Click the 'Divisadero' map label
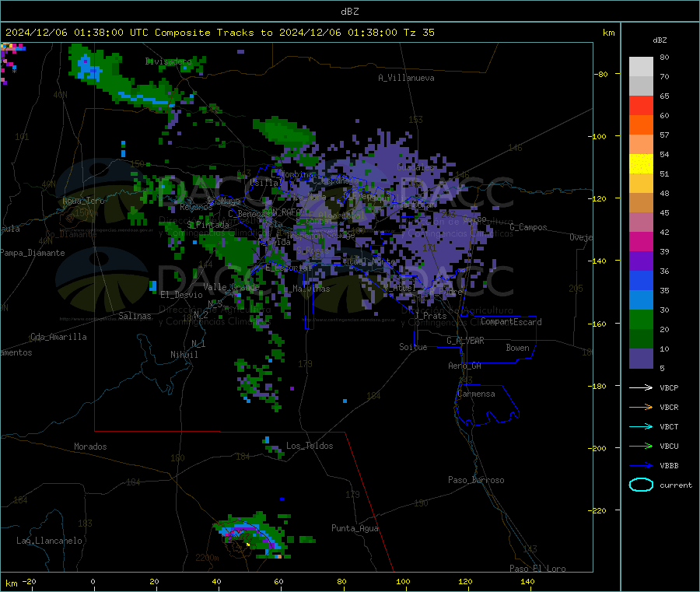Screen dimensions: 700x592 168,61
